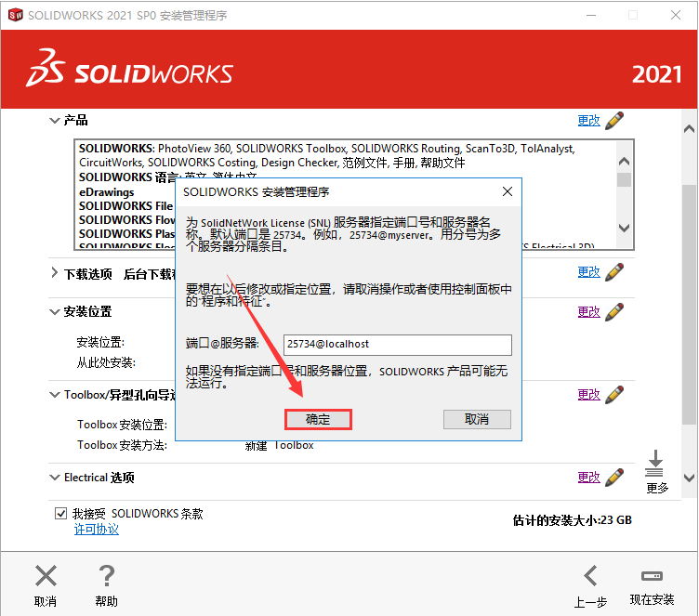The width and height of the screenshot is (699, 616).
Task: Click the product list scroll up arrow
Action: point(624,161)
